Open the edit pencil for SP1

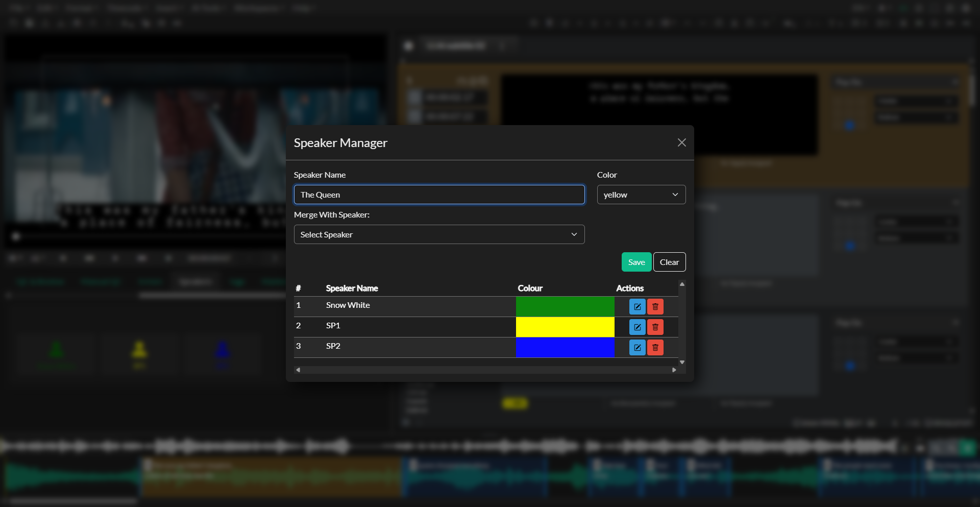tap(637, 327)
